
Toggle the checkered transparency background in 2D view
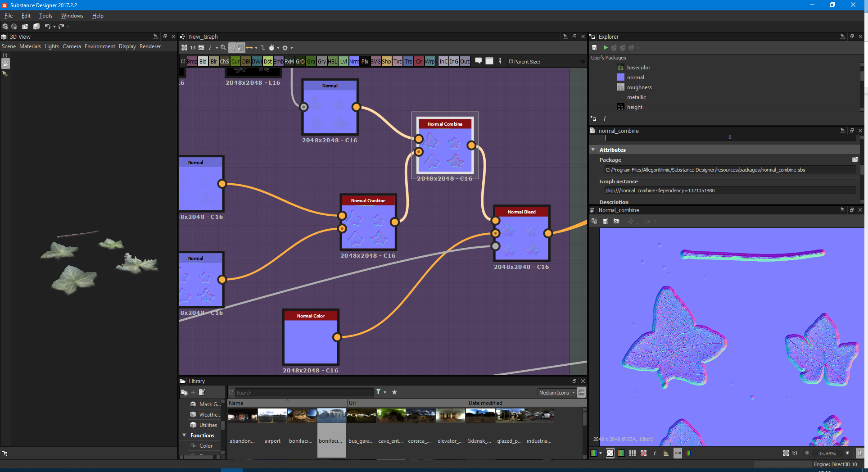610,453
